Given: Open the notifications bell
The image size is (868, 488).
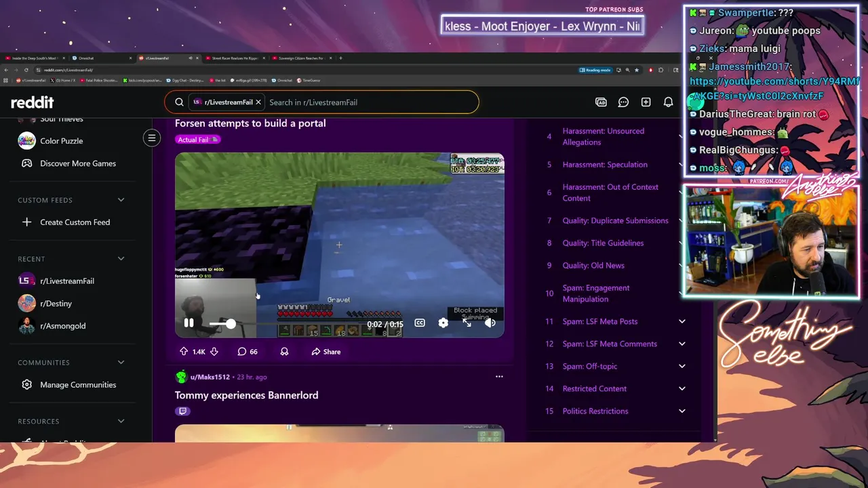Looking at the screenshot, I should tap(668, 102).
